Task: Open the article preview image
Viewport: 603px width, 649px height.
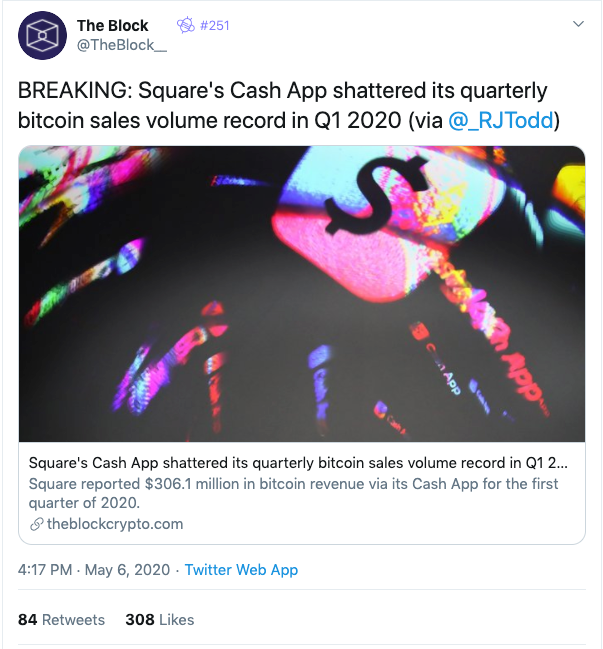Action: [302, 294]
